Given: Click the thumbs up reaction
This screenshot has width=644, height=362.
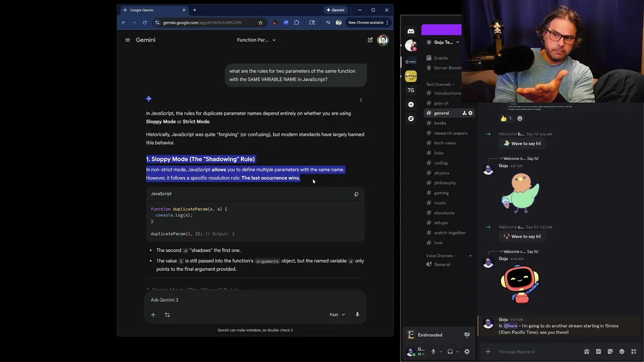Looking at the screenshot, I should click(506, 119).
